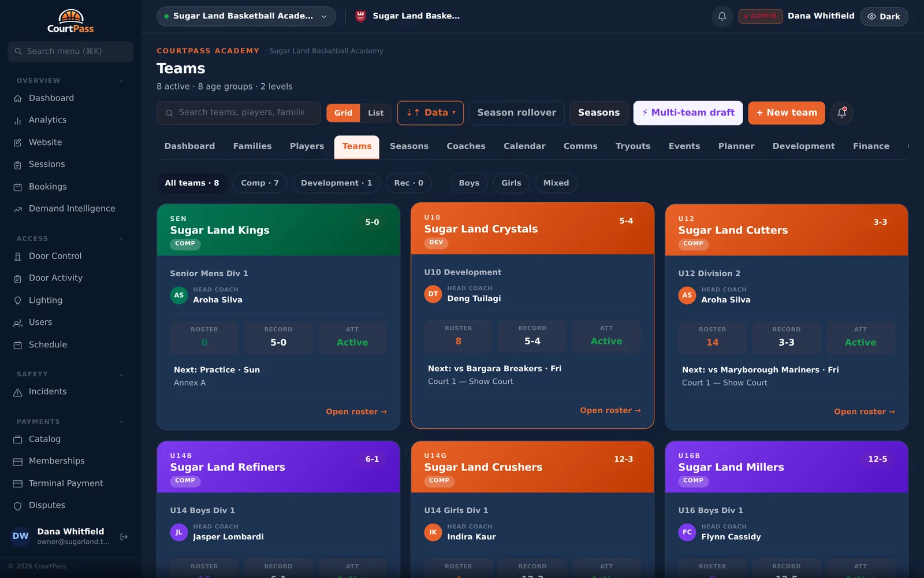Filter by Development · 1 level
The image size is (924, 578).
(336, 183)
